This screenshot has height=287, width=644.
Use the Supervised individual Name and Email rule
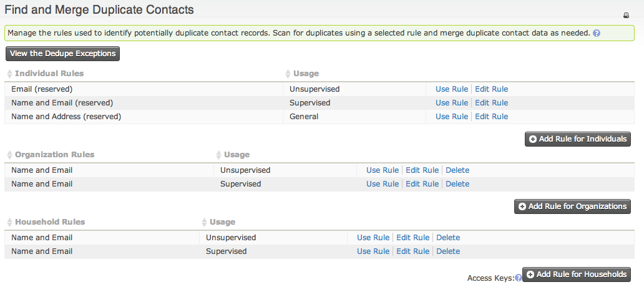[x=451, y=103]
